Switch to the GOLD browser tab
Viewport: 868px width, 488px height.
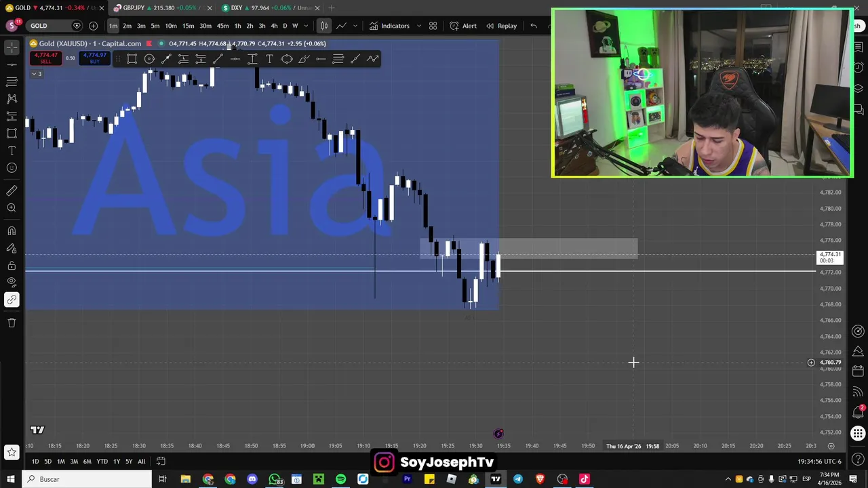(51, 7)
